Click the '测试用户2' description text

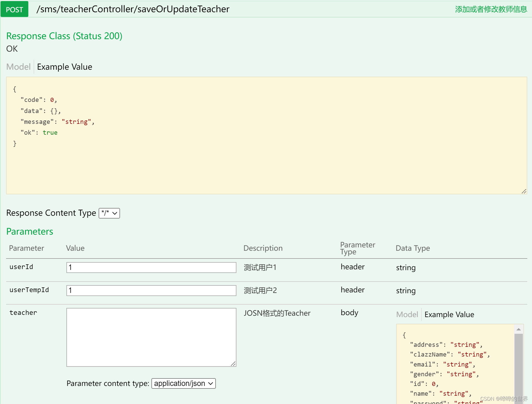[260, 290]
